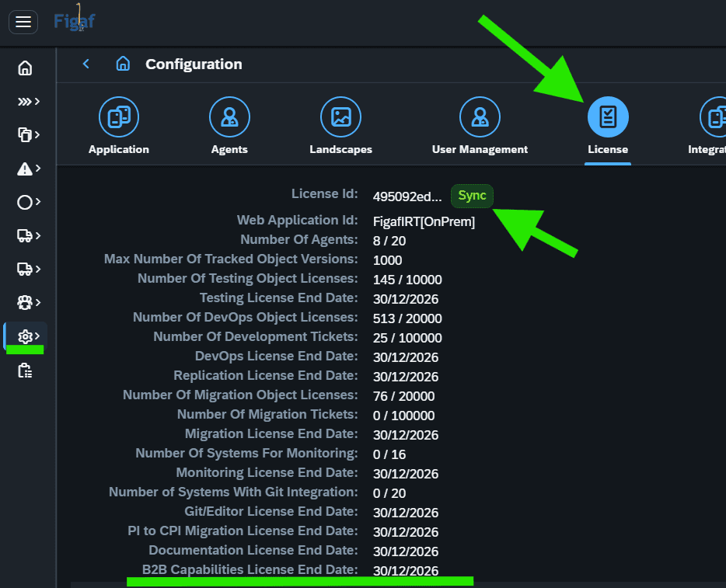Viewport: 726px width, 588px height.
Task: Click the 'Number Of DevOps Object Licenses:' label
Action: 246,318
